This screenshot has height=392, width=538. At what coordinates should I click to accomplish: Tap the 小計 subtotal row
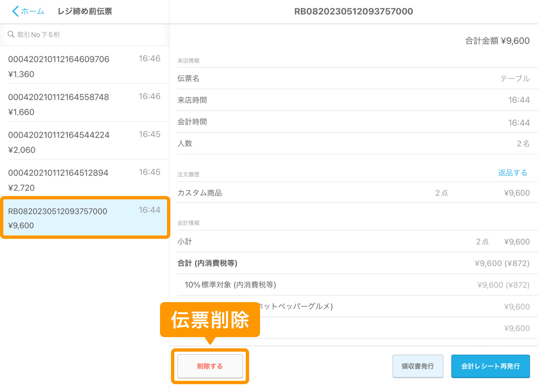point(353,241)
